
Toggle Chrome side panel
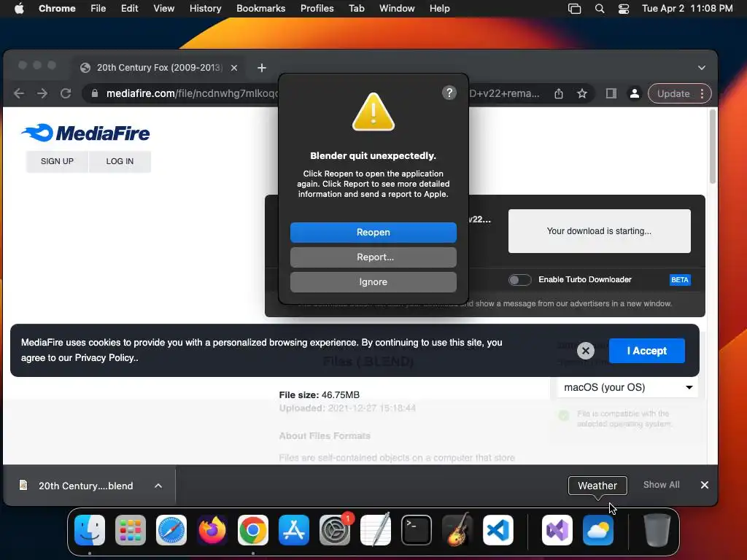(x=611, y=93)
